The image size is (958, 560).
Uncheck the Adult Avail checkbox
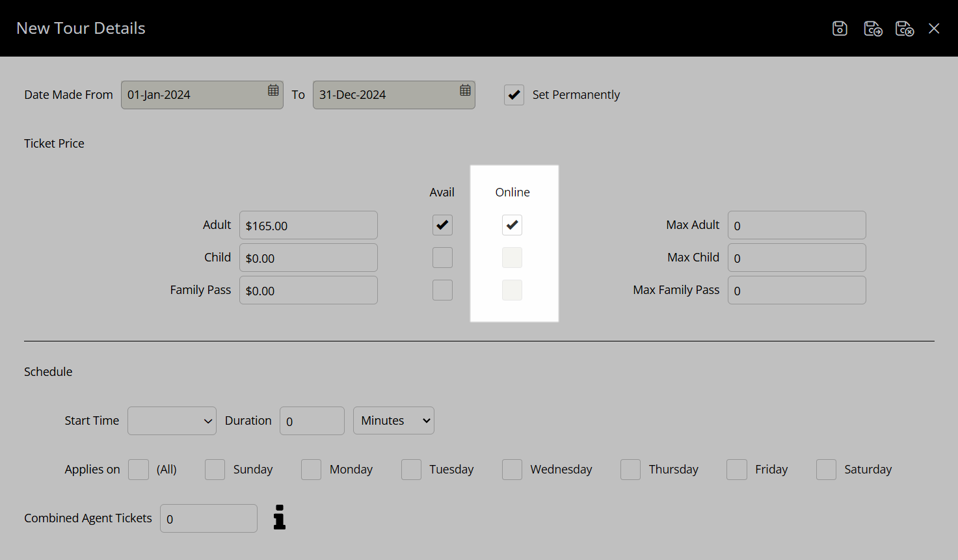coord(442,225)
